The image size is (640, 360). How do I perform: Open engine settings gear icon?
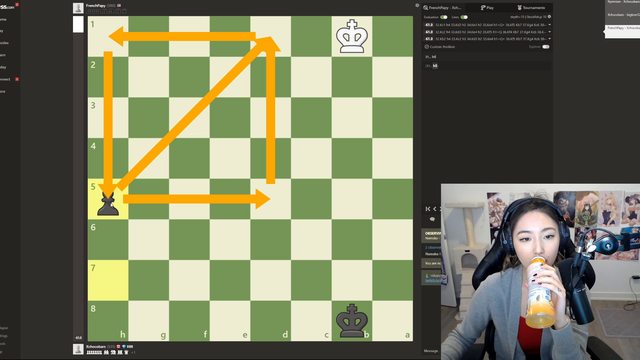click(549, 17)
